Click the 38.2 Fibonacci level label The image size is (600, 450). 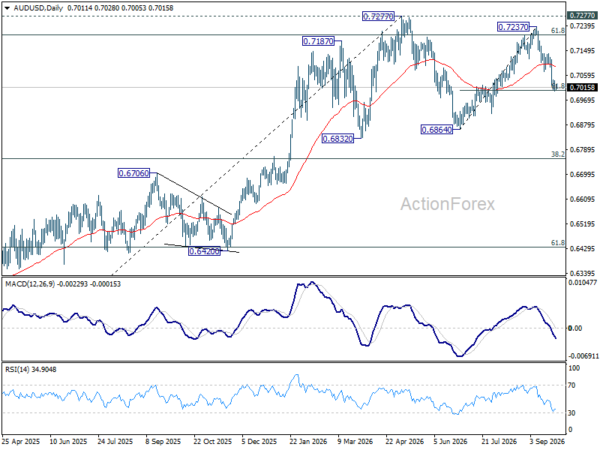point(558,154)
